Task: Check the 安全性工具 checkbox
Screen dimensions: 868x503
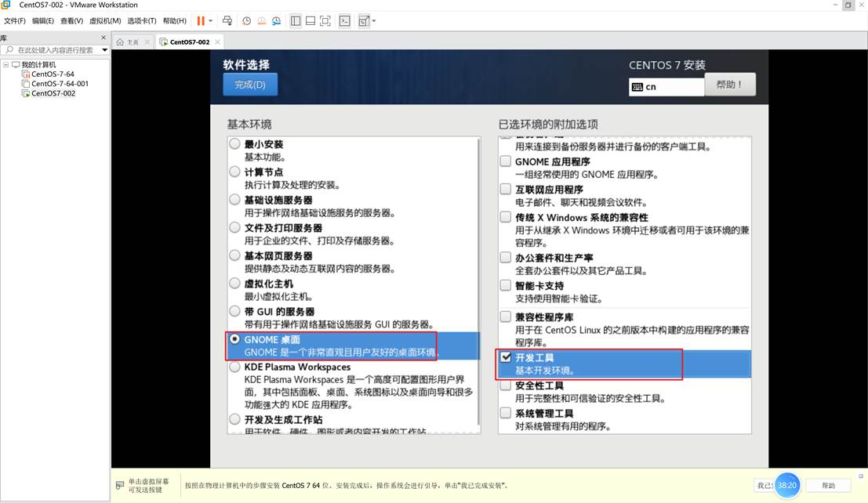Action: (x=506, y=385)
